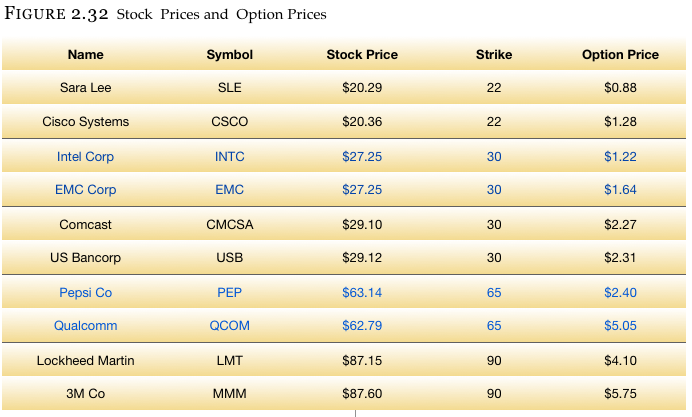The image size is (692, 417).
Task: Select the Sara Lee row name
Action: 85,88
